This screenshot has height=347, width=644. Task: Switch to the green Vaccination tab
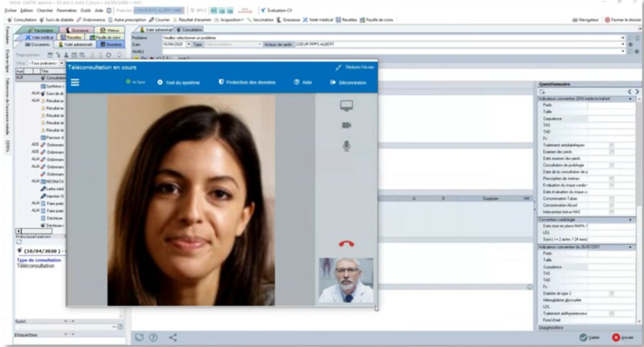point(40,30)
